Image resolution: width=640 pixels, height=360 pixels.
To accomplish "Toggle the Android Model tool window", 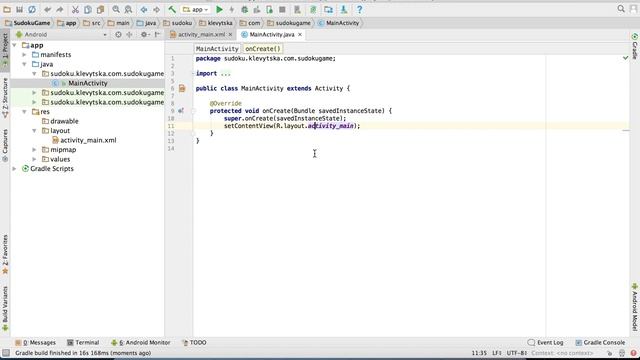I will [635, 307].
